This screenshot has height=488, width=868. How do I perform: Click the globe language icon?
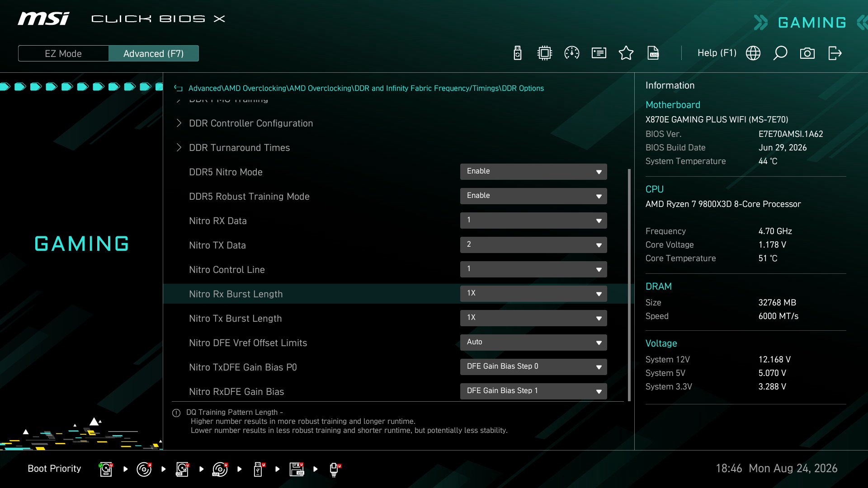(753, 53)
